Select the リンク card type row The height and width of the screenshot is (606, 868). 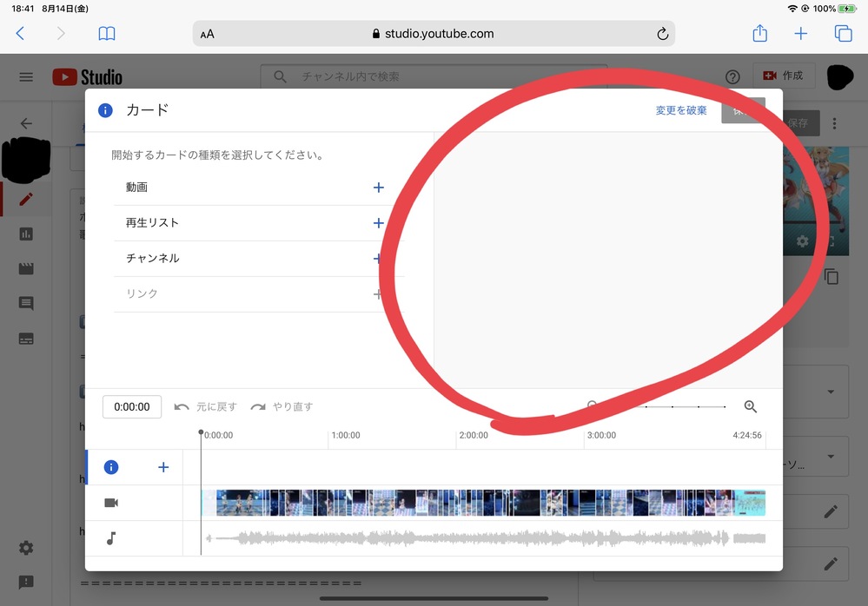(259, 293)
